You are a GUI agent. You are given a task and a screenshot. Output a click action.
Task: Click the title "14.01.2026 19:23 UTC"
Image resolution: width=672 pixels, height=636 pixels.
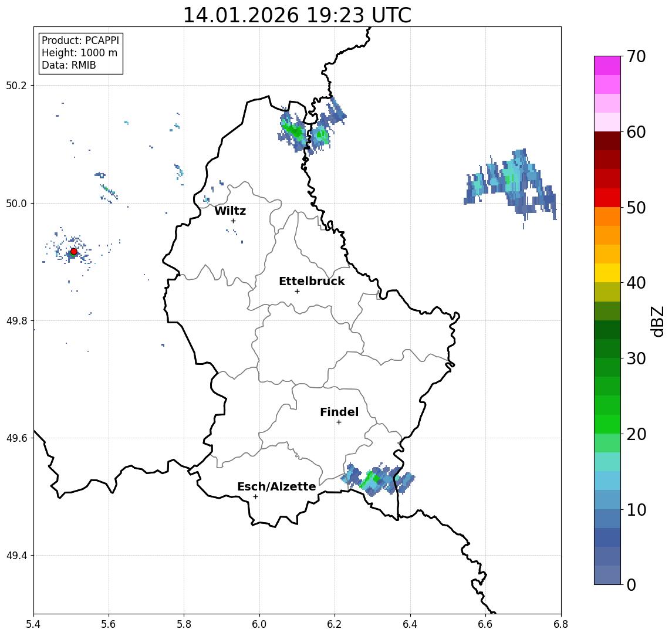[297, 15]
